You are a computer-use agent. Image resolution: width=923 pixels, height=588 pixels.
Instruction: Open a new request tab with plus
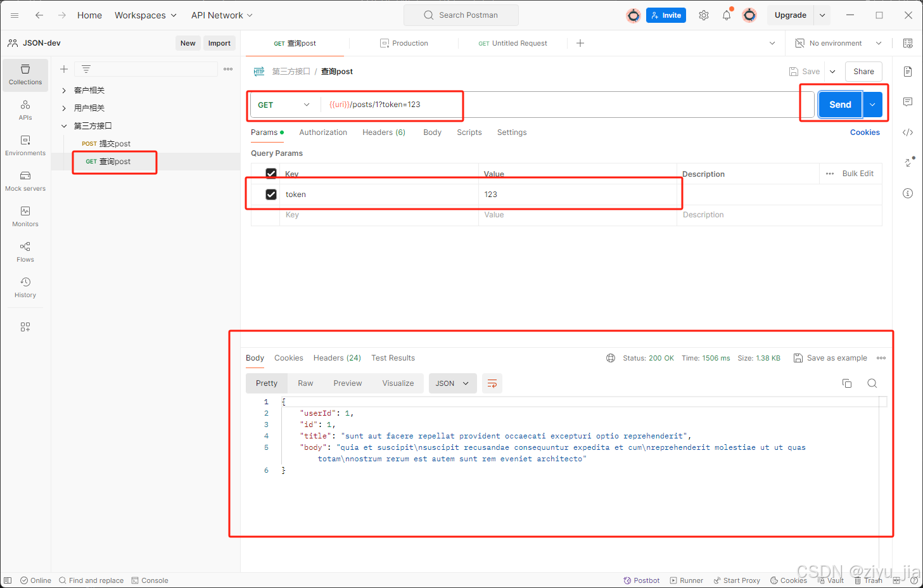coord(580,43)
